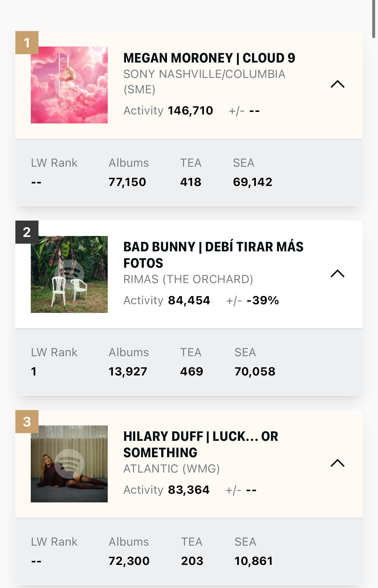Tap Spotify icon on Hilary Duff cover
This screenshot has width=378, height=588.
[69, 464]
